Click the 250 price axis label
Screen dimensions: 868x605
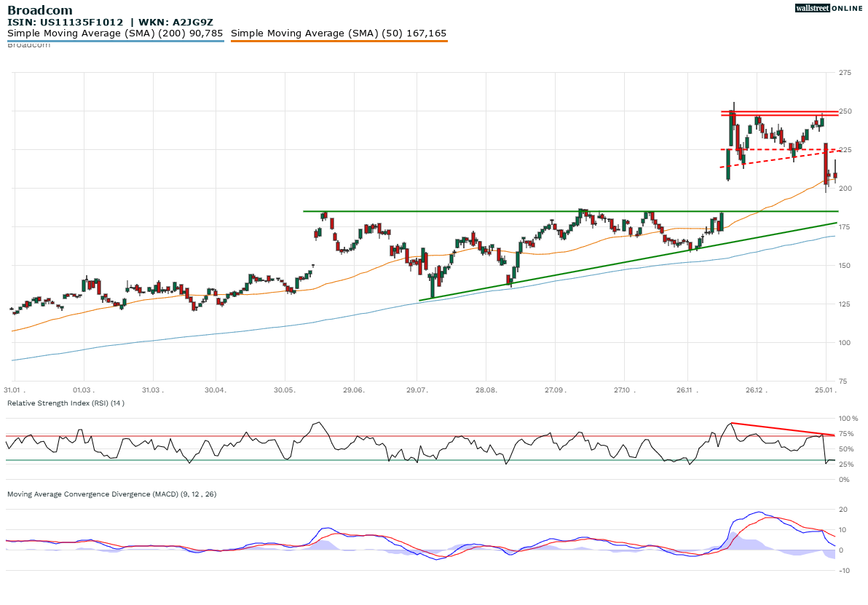coord(845,111)
